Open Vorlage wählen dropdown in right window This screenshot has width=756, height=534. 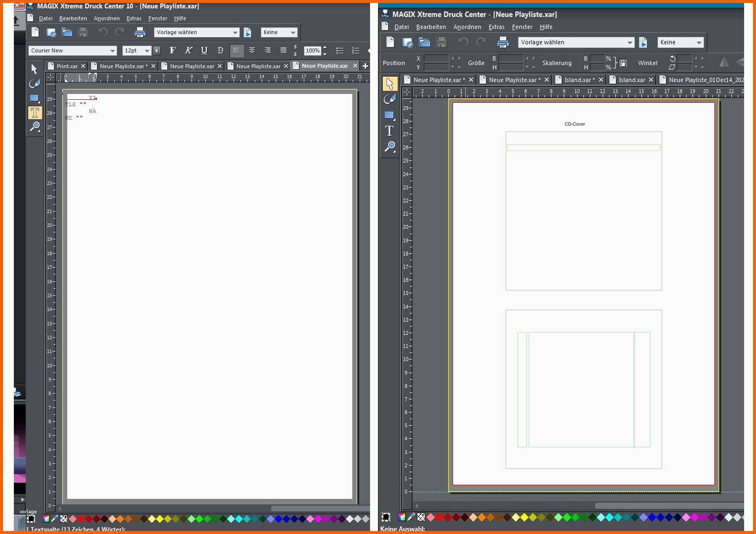tap(576, 43)
